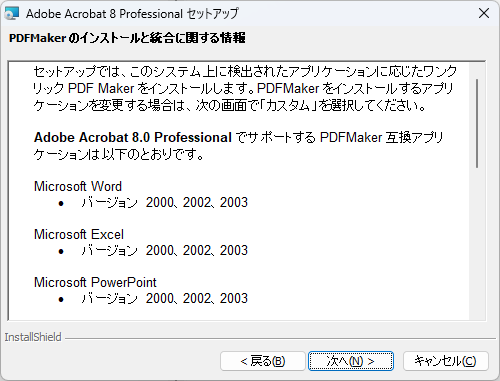Cancel setup with the キャンセル(C) button
Image resolution: width=500 pixels, height=381 pixels.
pos(445,361)
